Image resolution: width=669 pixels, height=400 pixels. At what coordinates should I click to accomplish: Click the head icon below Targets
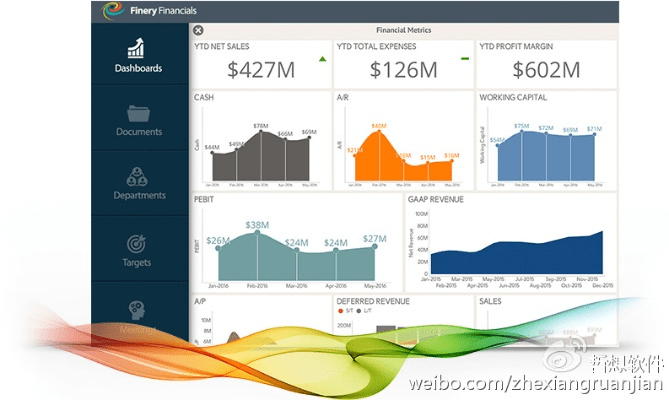tap(138, 309)
